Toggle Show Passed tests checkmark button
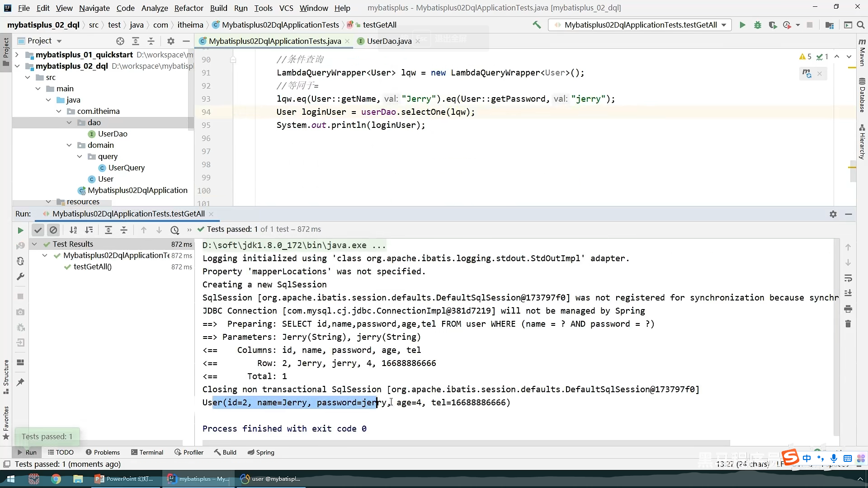The height and width of the screenshot is (488, 868). 38,230
